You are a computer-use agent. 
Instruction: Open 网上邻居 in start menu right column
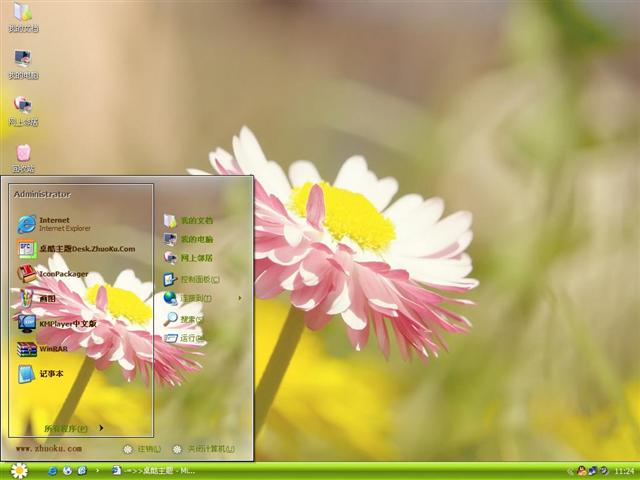click(188, 258)
